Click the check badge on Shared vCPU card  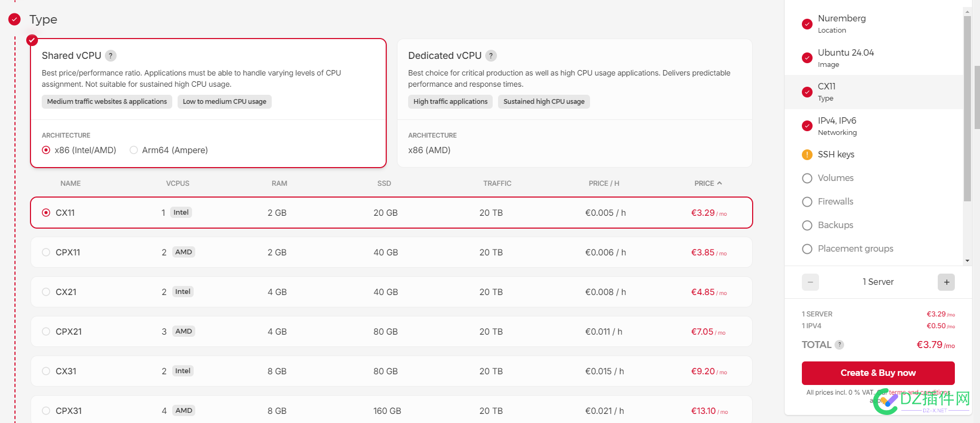[32, 40]
